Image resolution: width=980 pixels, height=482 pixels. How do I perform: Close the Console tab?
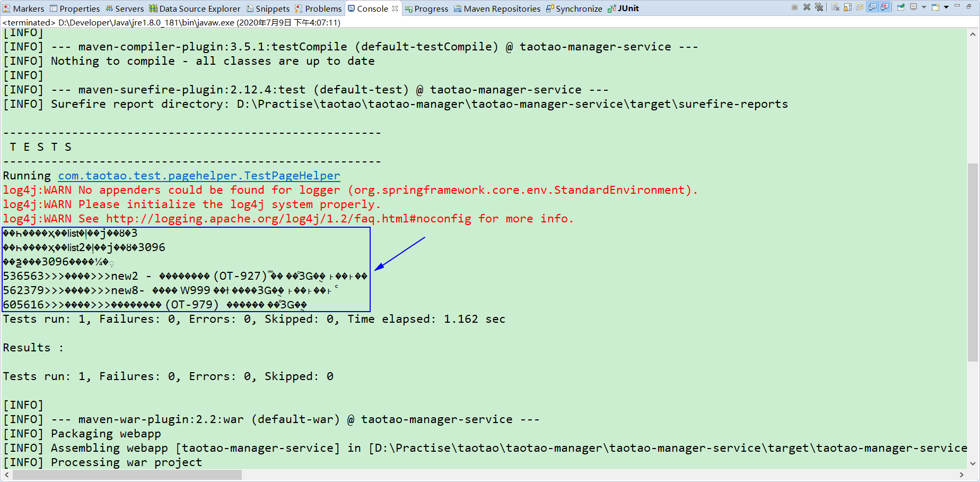[395, 8]
